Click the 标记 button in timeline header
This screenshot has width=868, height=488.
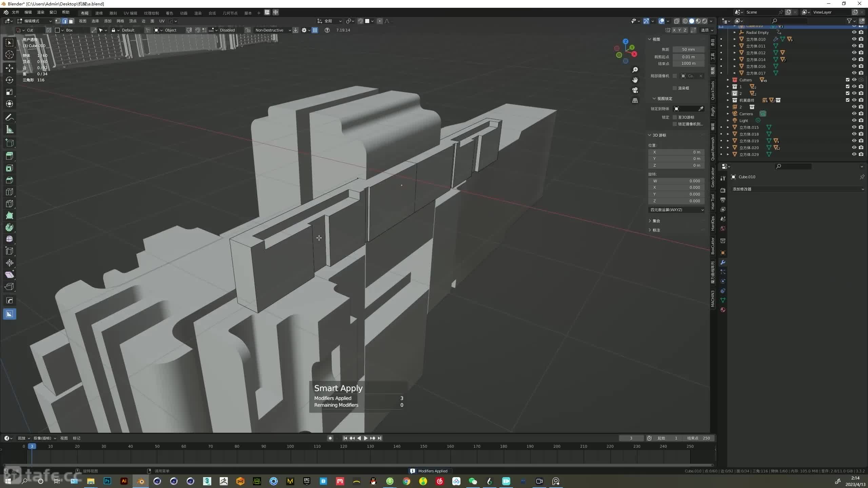pyautogui.click(x=77, y=438)
